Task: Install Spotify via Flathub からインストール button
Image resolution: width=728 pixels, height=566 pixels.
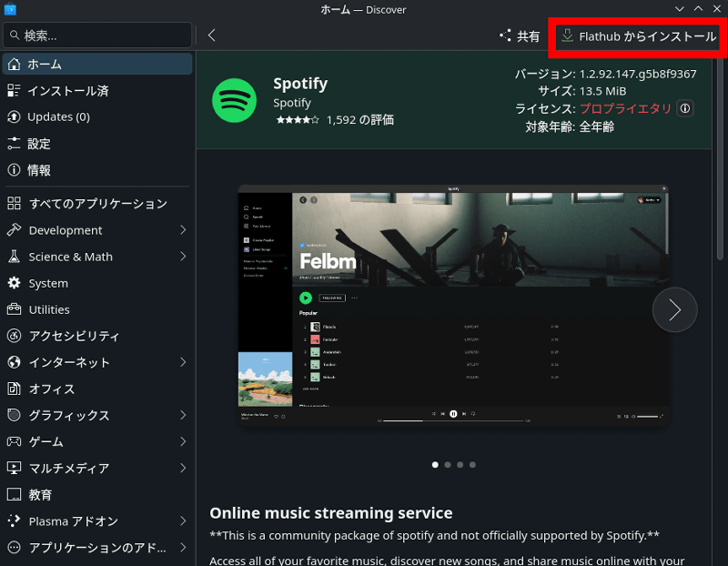Action: 639,36
